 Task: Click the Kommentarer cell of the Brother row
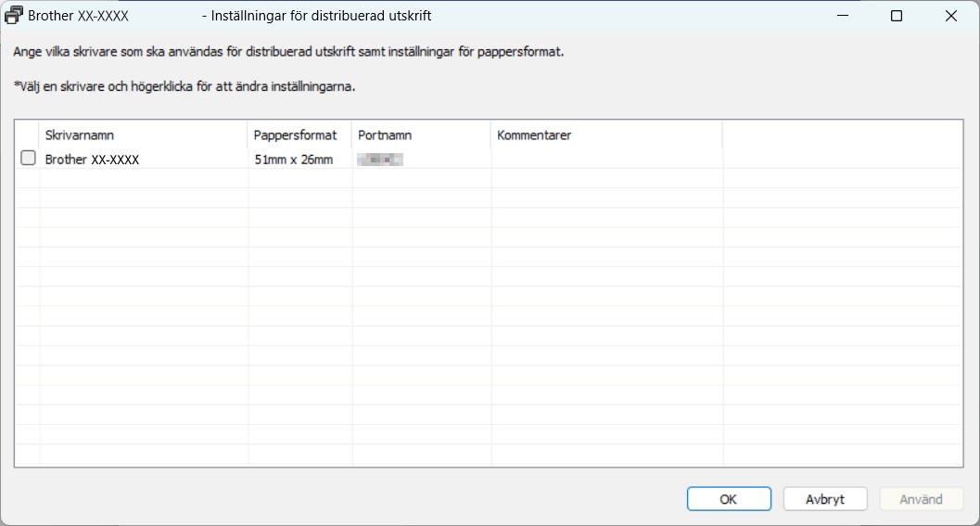(x=606, y=160)
